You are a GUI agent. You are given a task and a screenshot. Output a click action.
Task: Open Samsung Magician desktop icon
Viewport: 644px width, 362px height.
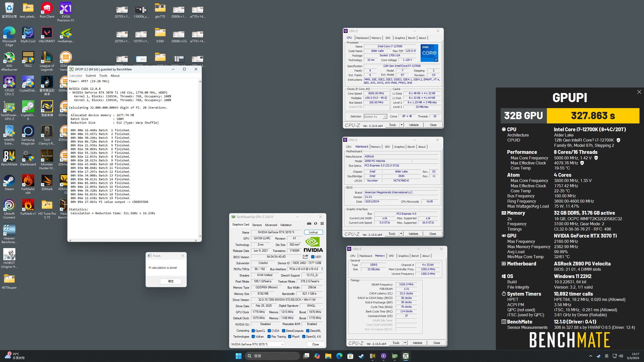click(x=28, y=135)
